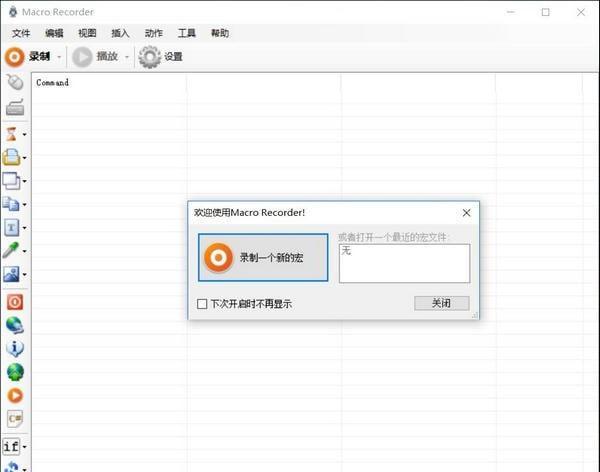Viewport: 600px width, 472px height.
Task: Click the picture image icon in sidebar
Action: tap(11, 274)
